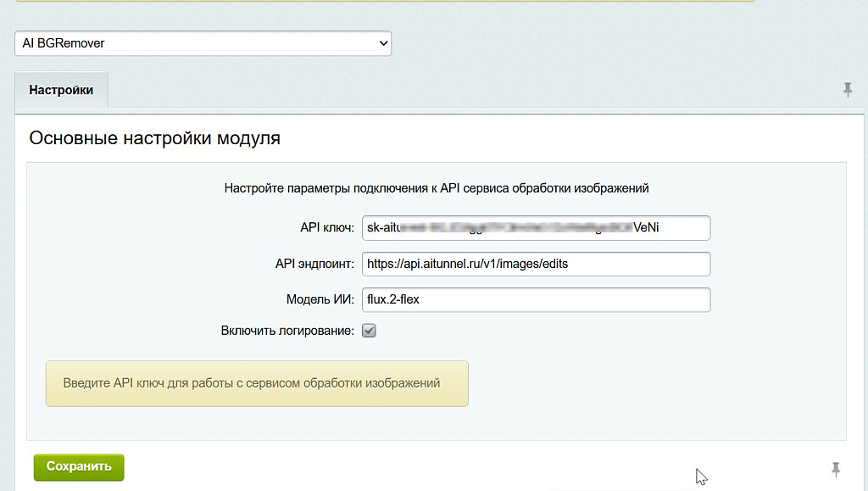Screen dimensions: 868x491
Task: Select the Модель ИИ field with flux.2-flex
Action: point(536,299)
